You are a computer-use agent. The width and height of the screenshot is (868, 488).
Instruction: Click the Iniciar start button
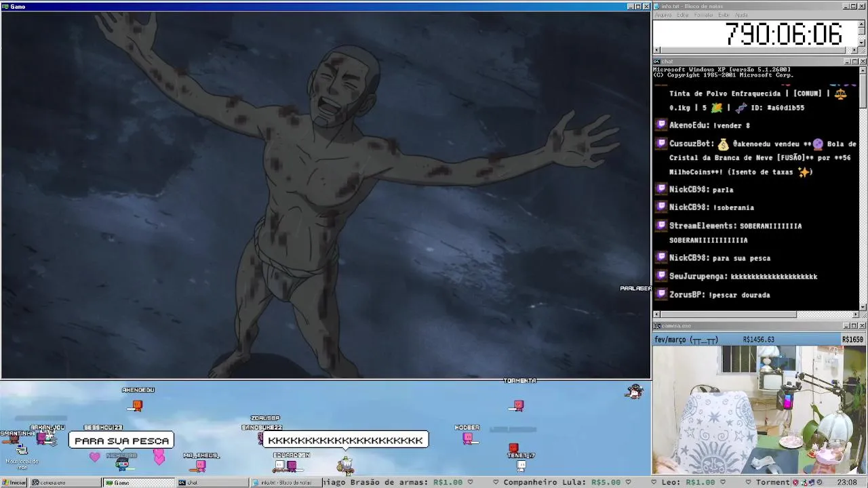click(14, 483)
